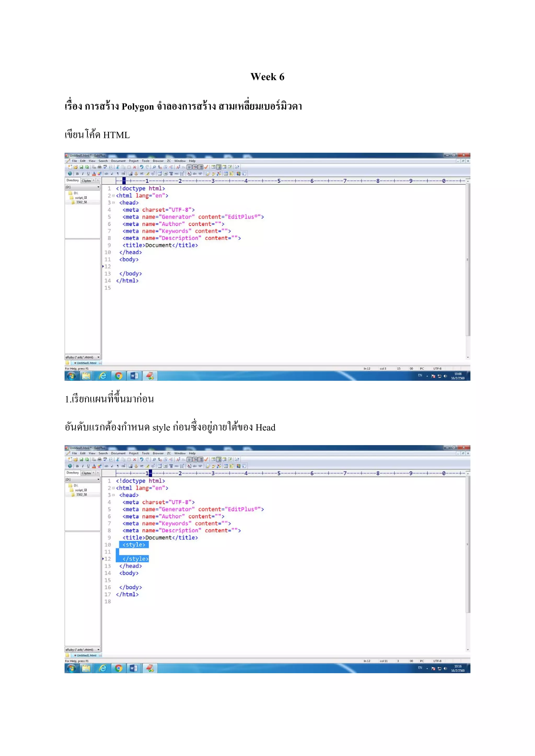Toggle Word Wrap button in first EditPlus screenshot
This screenshot has height=756, width=535.
point(189,167)
